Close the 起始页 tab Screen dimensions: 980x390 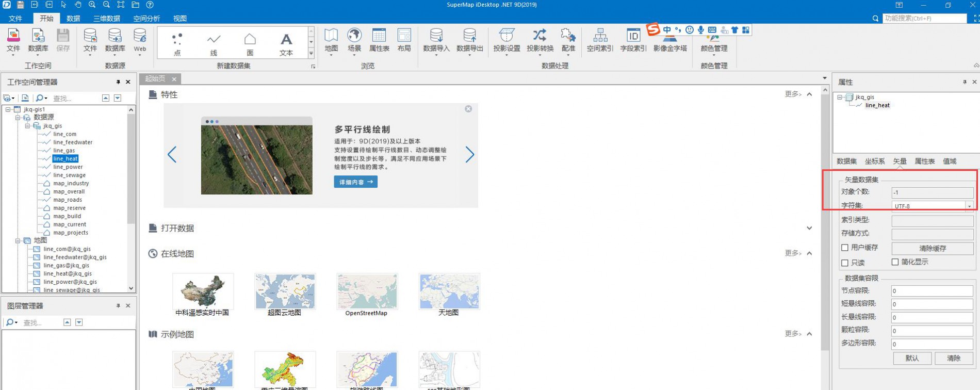pyautogui.click(x=174, y=79)
